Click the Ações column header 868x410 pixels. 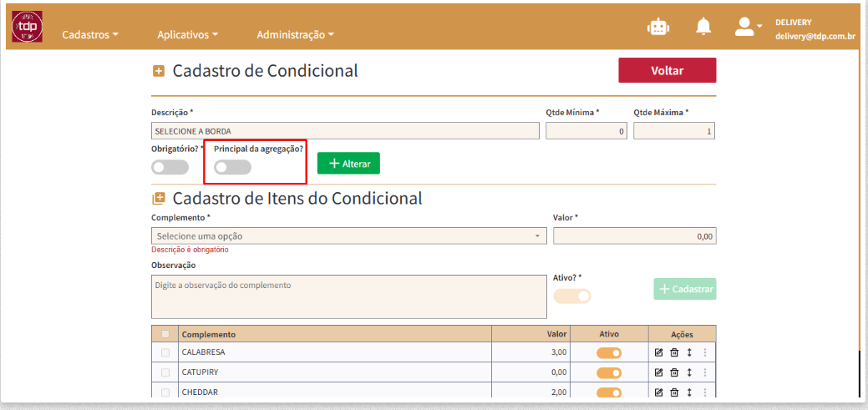682,334
